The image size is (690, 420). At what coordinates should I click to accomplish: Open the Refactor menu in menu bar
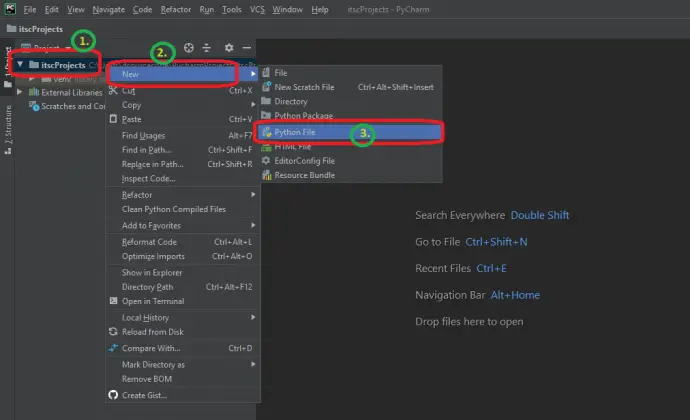[176, 9]
